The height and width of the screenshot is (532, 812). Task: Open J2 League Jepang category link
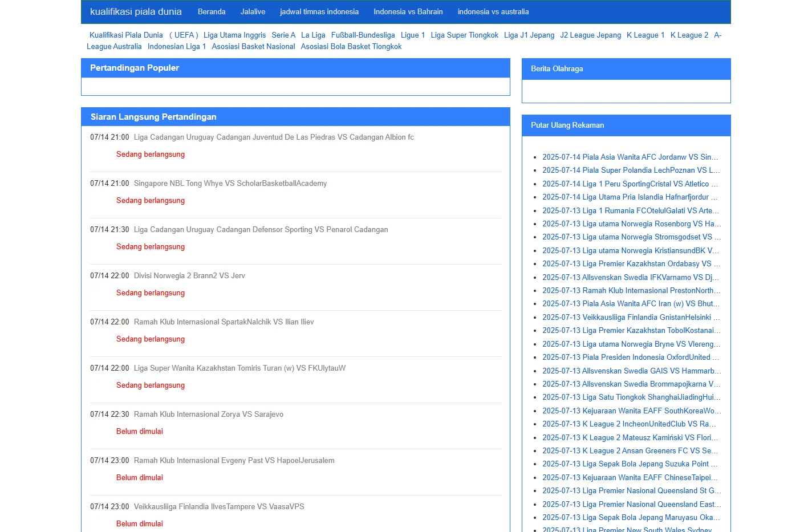pyautogui.click(x=590, y=35)
